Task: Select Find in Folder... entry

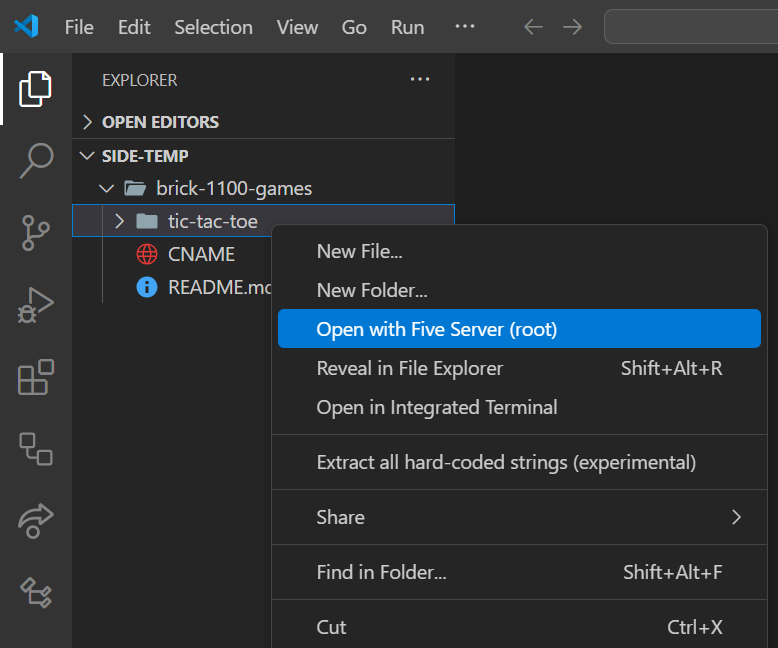Action: pyautogui.click(x=519, y=573)
